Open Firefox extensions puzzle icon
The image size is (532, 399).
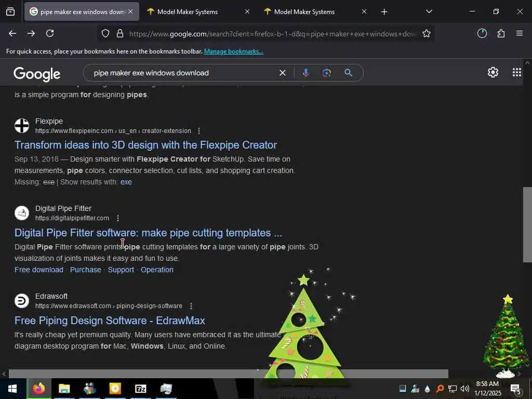click(x=501, y=33)
